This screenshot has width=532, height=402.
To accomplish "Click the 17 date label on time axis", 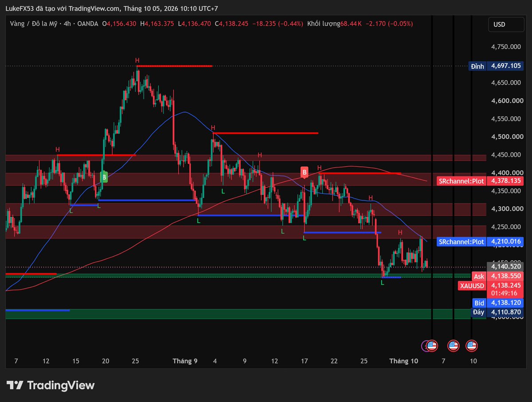I will (304, 361).
